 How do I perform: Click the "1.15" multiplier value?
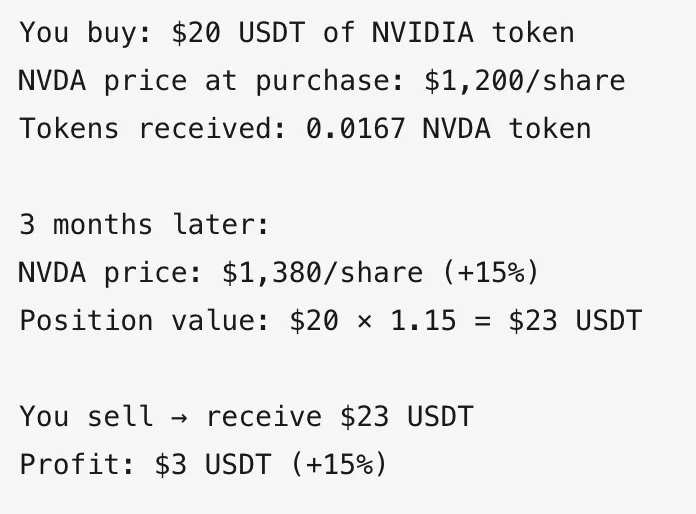coord(423,320)
